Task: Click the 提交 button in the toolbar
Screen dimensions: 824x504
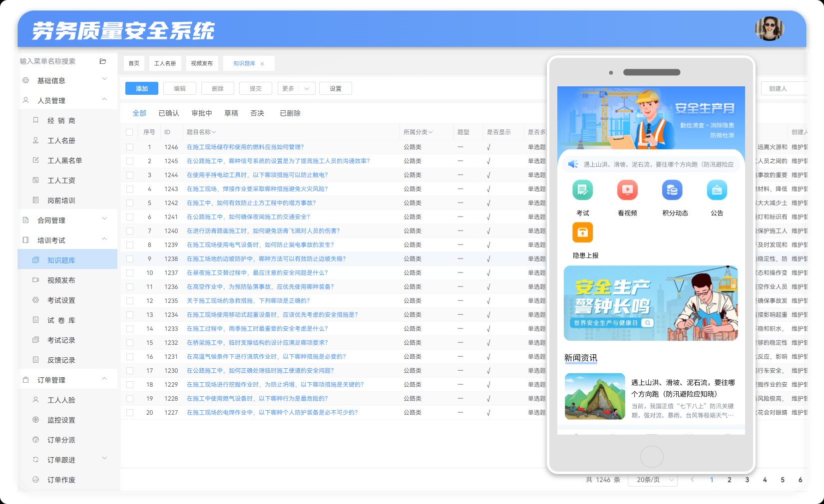Action: point(255,88)
